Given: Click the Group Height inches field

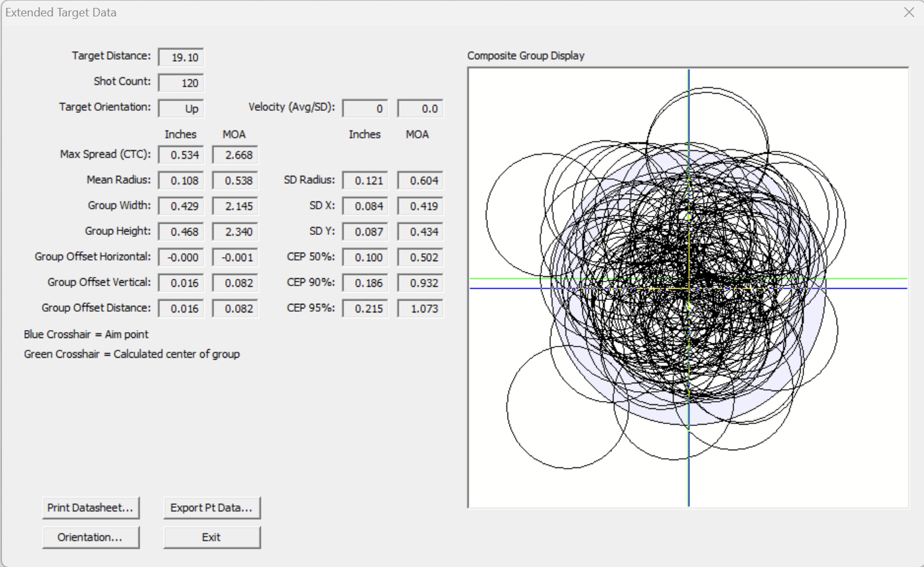Looking at the screenshot, I should 181,232.
